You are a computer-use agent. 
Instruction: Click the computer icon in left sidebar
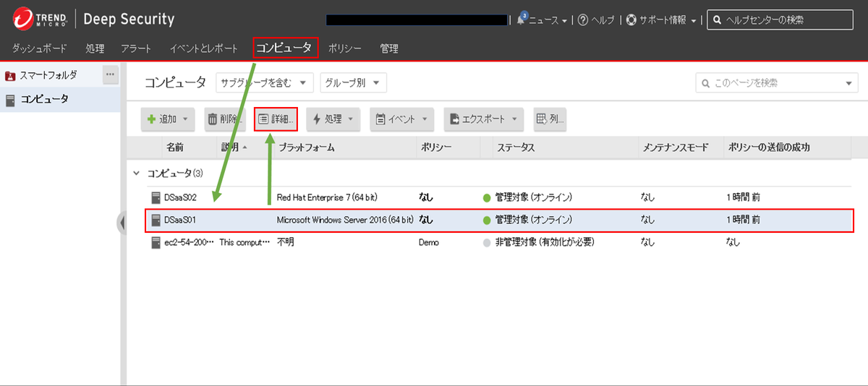(x=10, y=100)
